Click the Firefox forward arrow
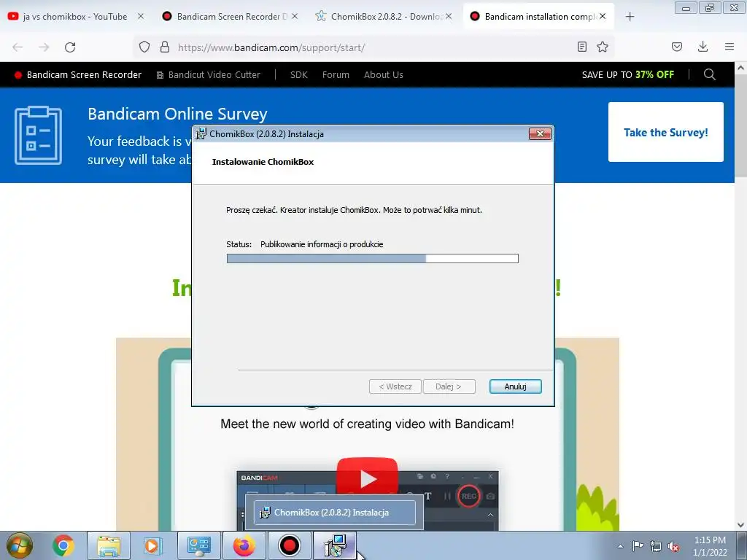 [44, 47]
